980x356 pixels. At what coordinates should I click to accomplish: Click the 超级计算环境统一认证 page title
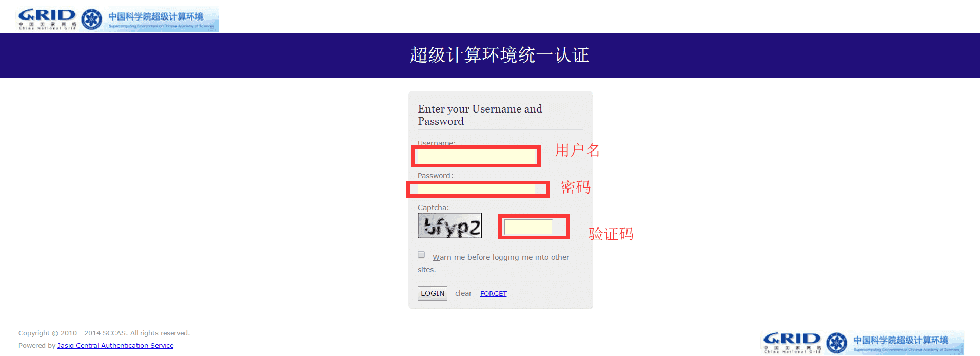click(x=499, y=55)
